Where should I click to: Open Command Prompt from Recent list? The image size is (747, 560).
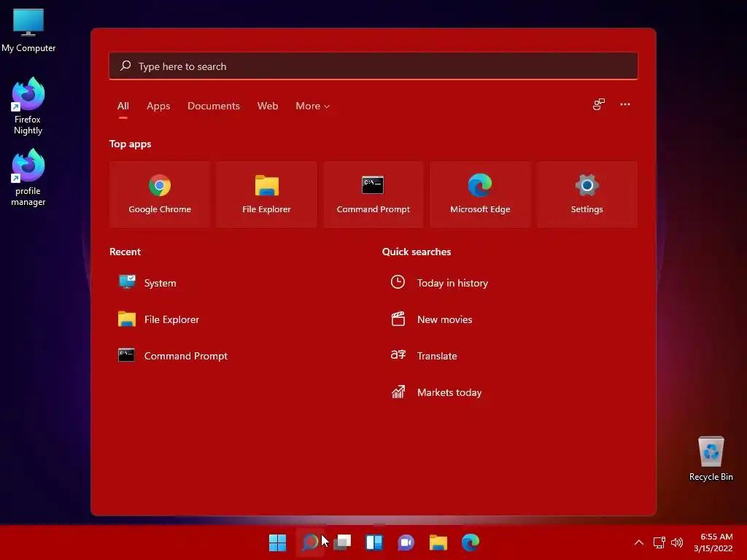[173, 356]
